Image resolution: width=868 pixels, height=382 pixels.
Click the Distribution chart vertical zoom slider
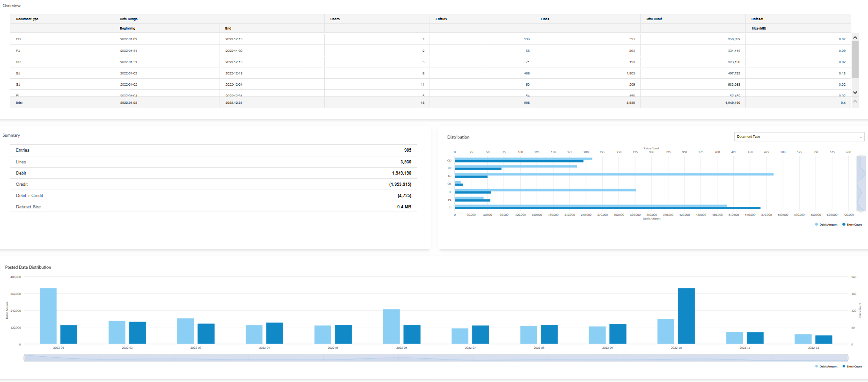tap(861, 184)
